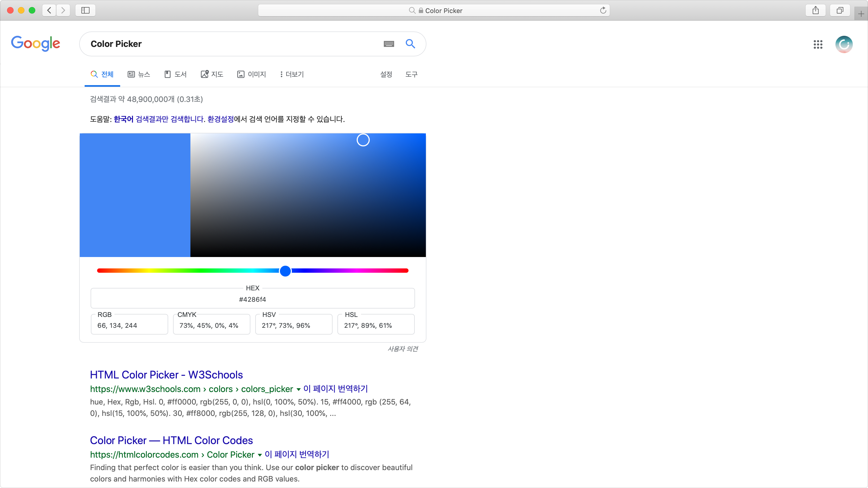Open a new tab with the plus icon
Image resolution: width=868 pixels, height=488 pixels.
pos(861,14)
